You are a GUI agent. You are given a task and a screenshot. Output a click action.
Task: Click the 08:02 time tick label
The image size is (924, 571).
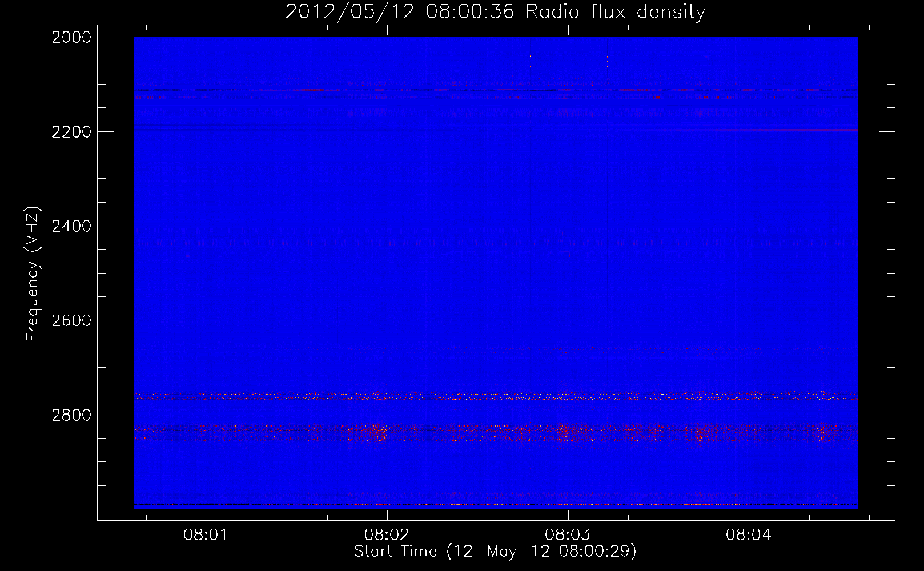387,535
